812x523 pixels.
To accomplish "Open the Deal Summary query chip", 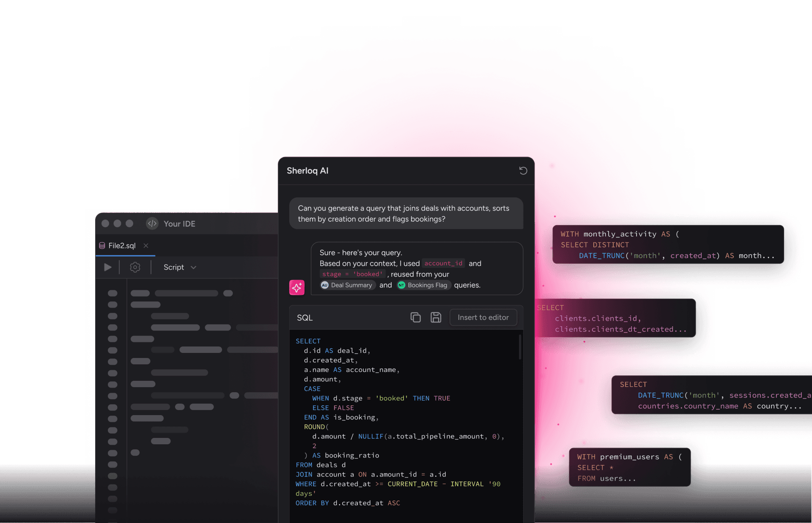I will pos(348,285).
